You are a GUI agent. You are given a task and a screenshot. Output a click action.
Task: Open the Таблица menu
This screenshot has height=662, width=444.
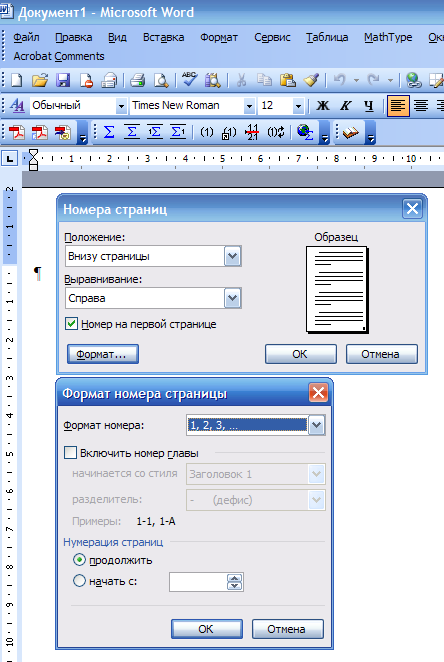point(327,37)
